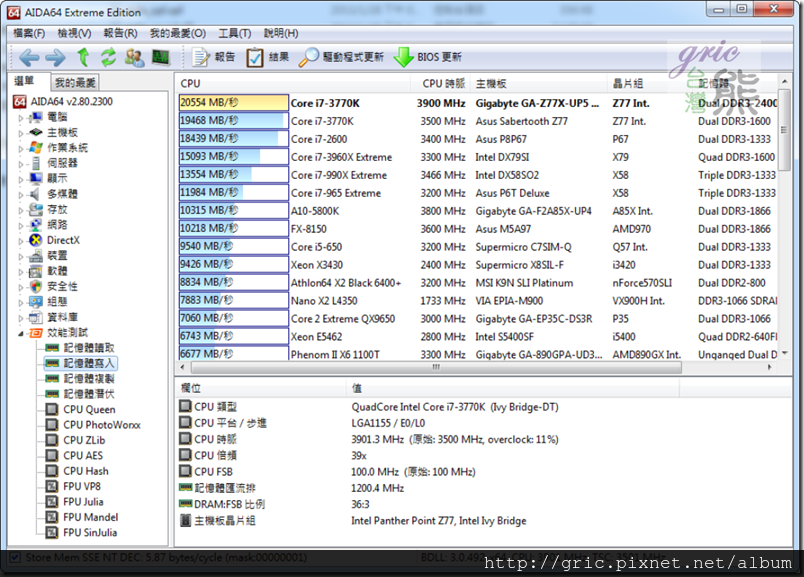
Task: Open BIOS 更新 update
Action: coord(428,57)
